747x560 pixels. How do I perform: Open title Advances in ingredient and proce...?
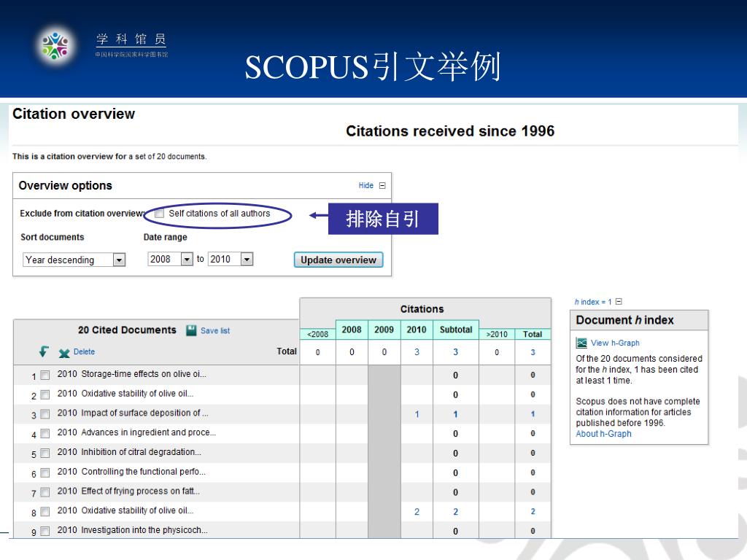[x=148, y=433]
